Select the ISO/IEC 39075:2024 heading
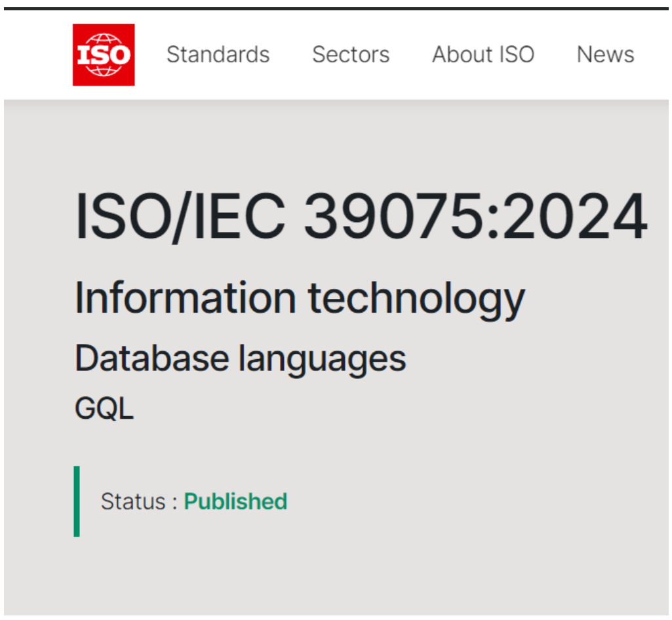Image resolution: width=672 pixels, height=620 pixels. pyautogui.click(x=361, y=216)
